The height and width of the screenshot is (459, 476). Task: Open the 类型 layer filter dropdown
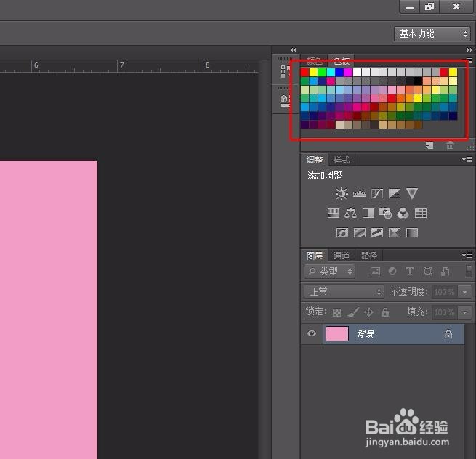click(x=330, y=271)
